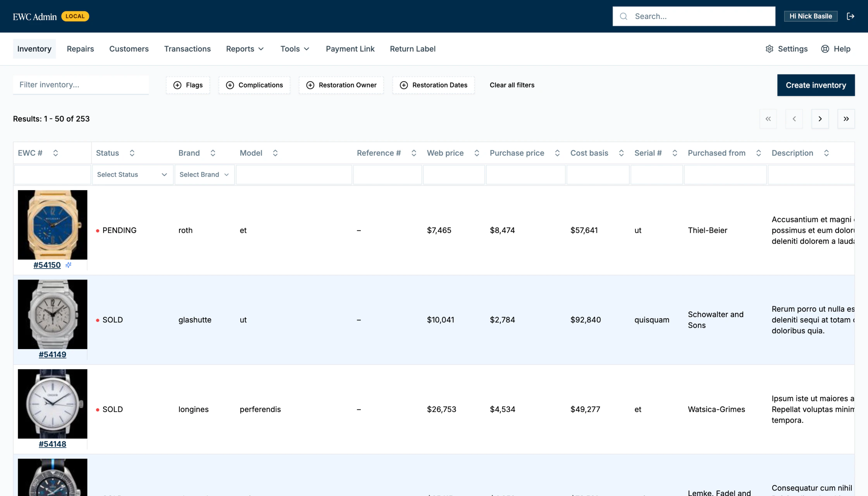
Task: Sort by Web price column arrows
Action: [477, 153]
